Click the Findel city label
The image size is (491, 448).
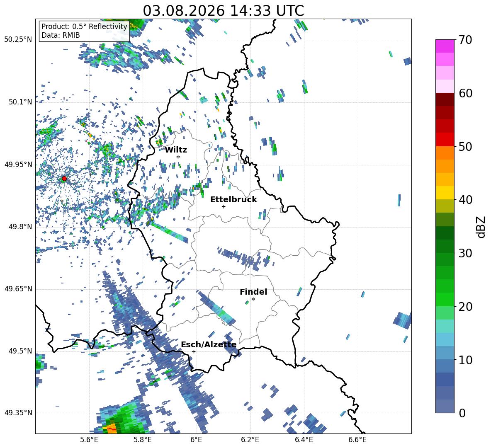253,292
